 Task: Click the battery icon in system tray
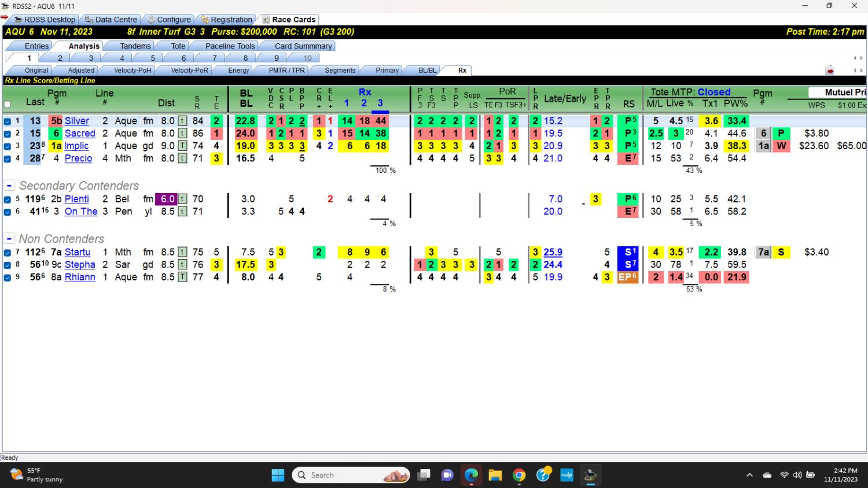coord(811,475)
